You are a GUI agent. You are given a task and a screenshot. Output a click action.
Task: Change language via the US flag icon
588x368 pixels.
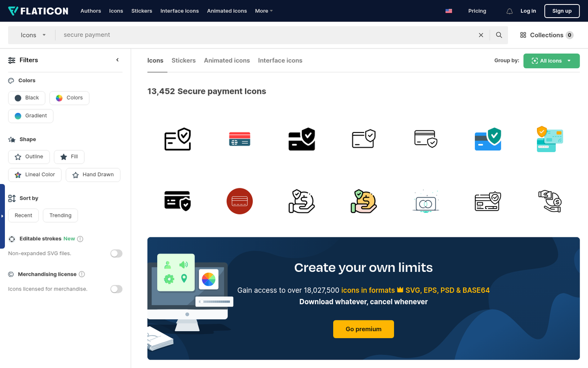tap(448, 10)
